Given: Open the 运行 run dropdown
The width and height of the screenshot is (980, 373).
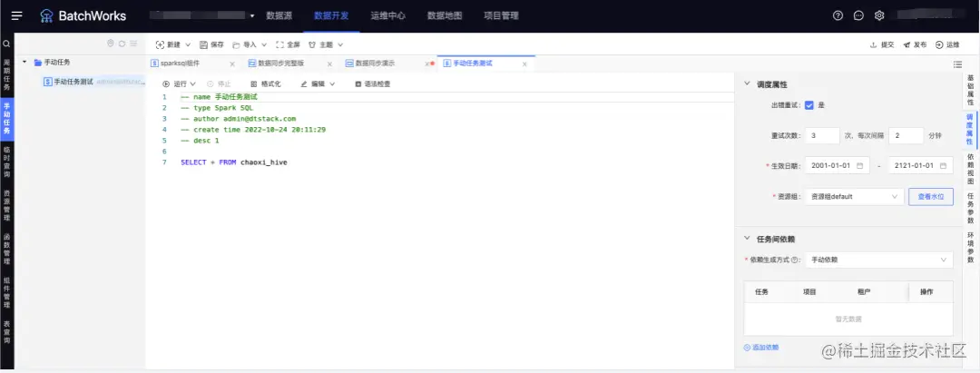Looking at the screenshot, I should click(x=179, y=83).
